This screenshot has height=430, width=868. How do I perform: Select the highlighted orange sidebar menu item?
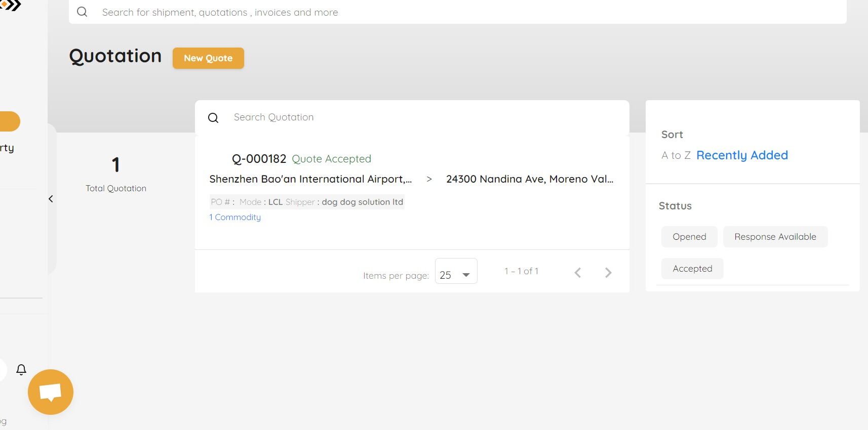pos(10,121)
